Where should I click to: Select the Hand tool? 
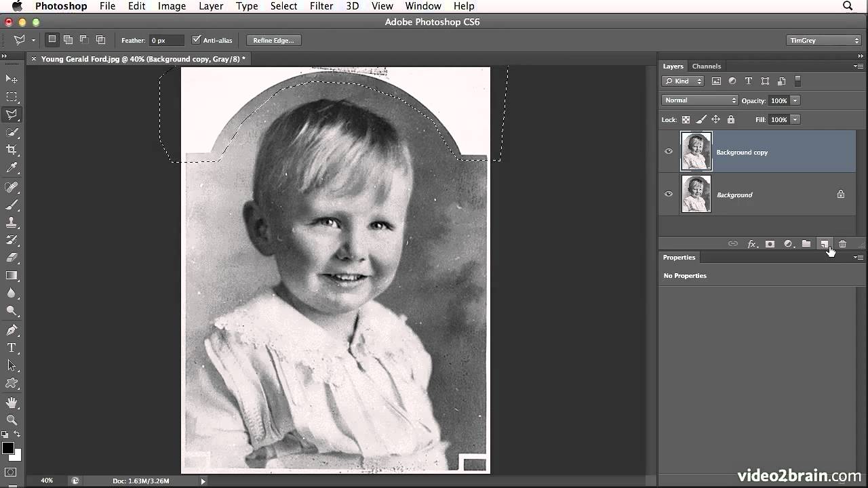coord(12,403)
